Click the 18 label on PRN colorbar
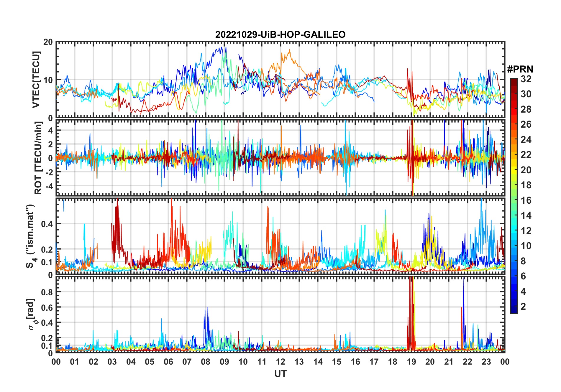The width and height of the screenshot is (561, 392). (x=526, y=185)
